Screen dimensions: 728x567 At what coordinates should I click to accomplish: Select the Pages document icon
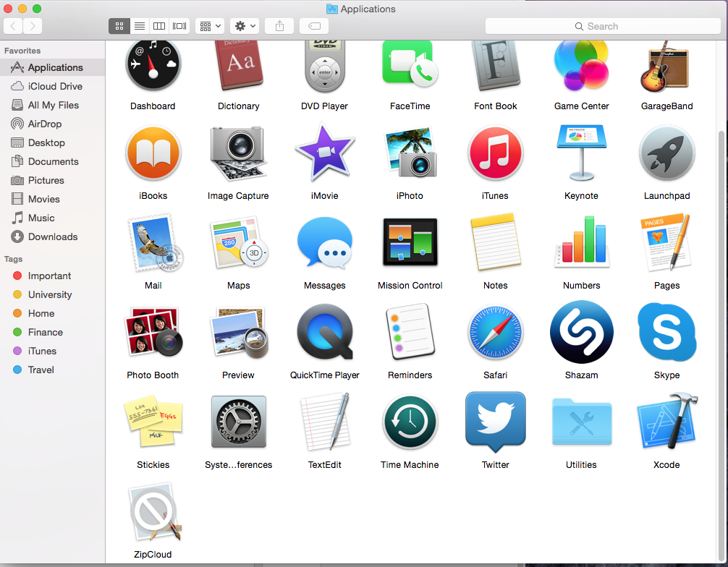pyautogui.click(x=666, y=242)
